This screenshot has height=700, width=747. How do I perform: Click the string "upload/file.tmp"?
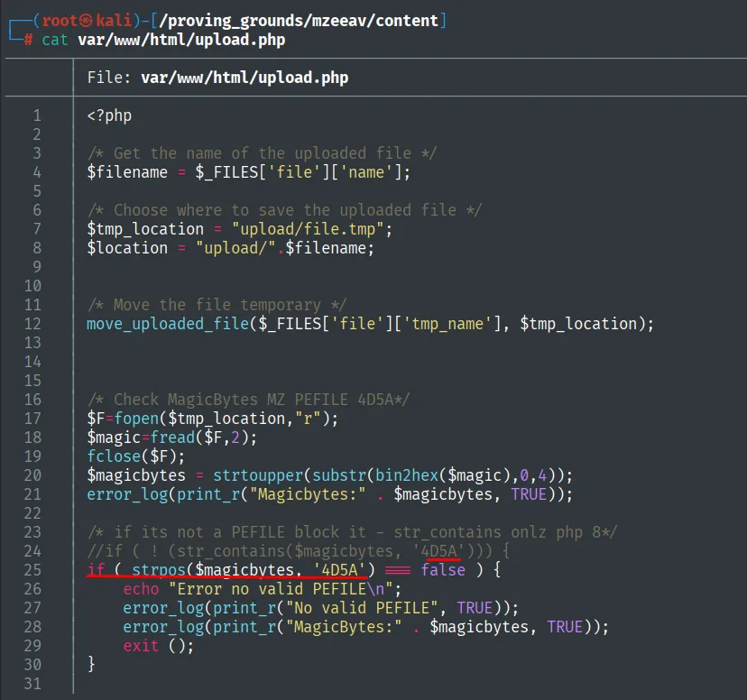coord(308,229)
